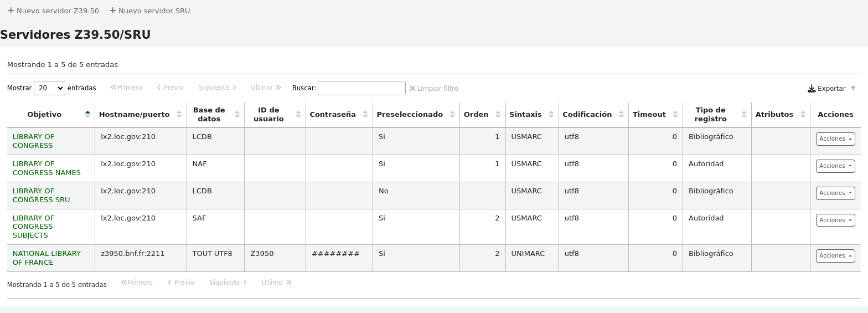Click the plus icon for Nuevo servidor Z39.50
This screenshot has height=313, width=868.
point(11,11)
